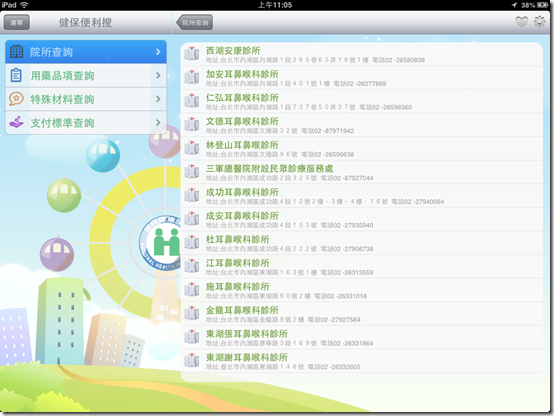Screen dimensions: 554x416
Task: Click hospital icon next to 林登山耳鼻喉診所
Action: click(192, 148)
